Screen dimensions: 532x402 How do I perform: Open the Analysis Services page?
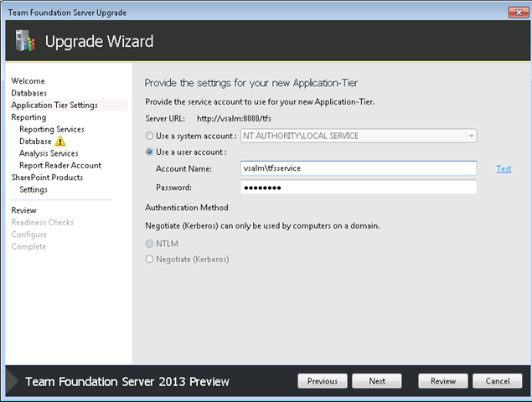49,153
